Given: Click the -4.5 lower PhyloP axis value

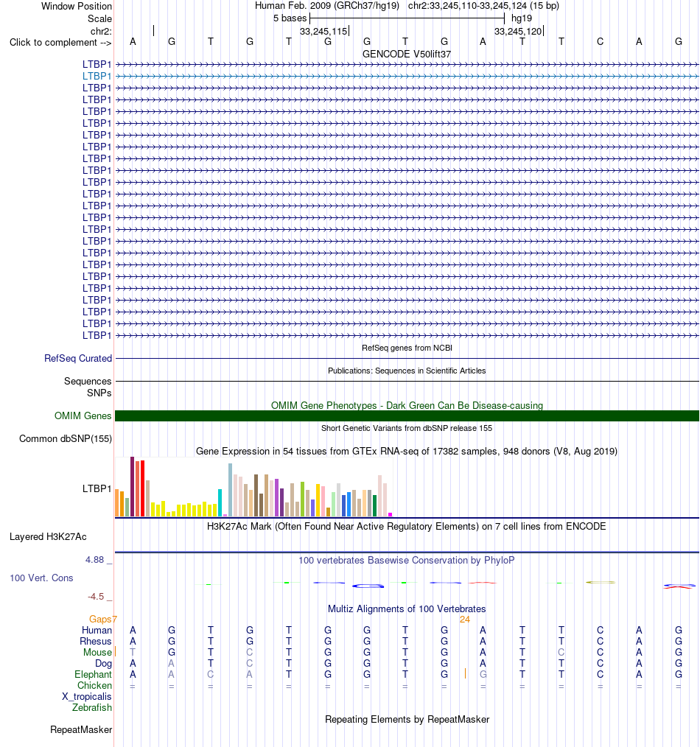Looking at the screenshot, I should pos(96,597).
